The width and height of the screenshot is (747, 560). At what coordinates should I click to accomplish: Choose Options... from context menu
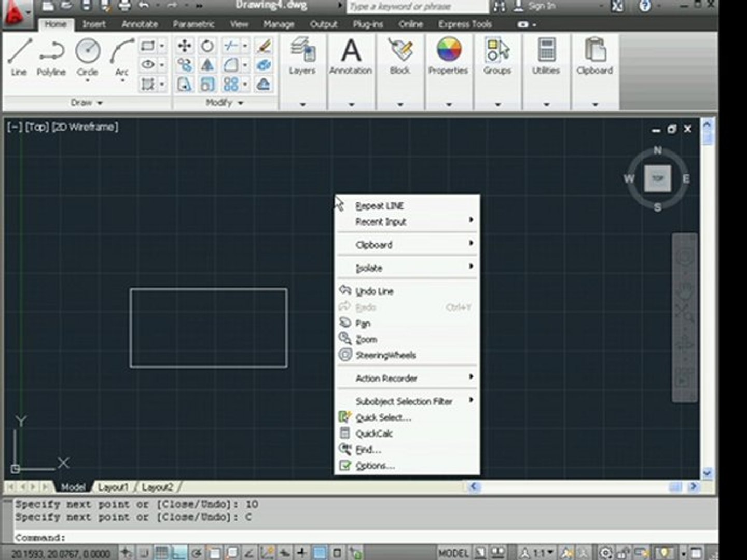[x=407, y=465]
